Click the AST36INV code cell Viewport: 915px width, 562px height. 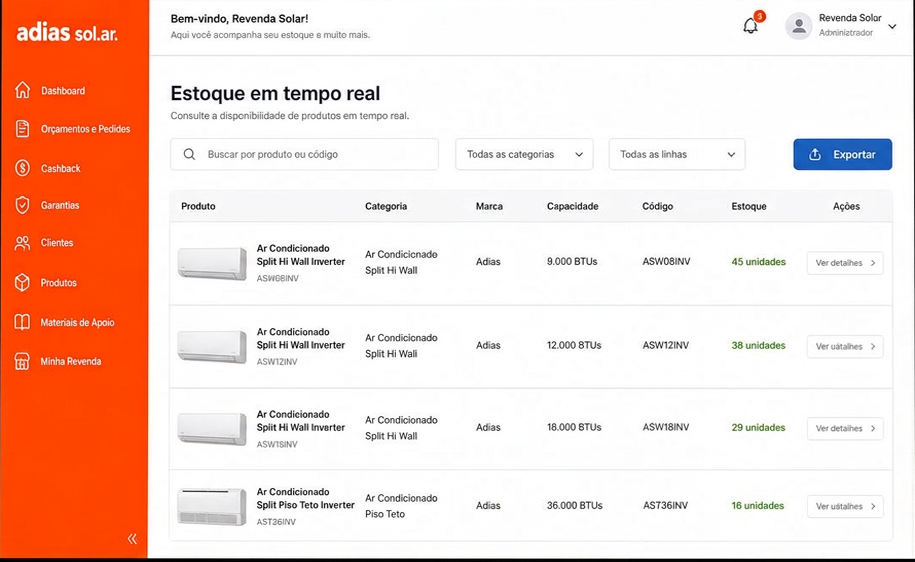(665, 506)
